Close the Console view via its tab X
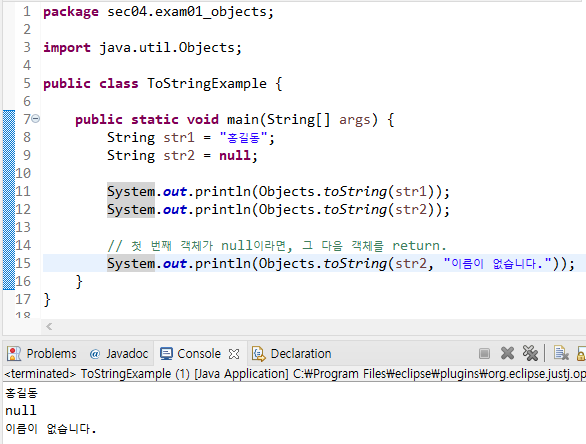The image size is (586, 444). click(x=234, y=354)
